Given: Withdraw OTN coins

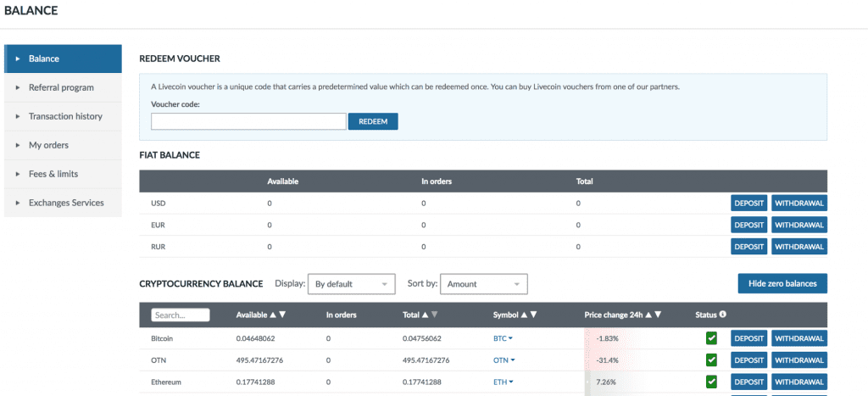Looking at the screenshot, I should coord(799,360).
